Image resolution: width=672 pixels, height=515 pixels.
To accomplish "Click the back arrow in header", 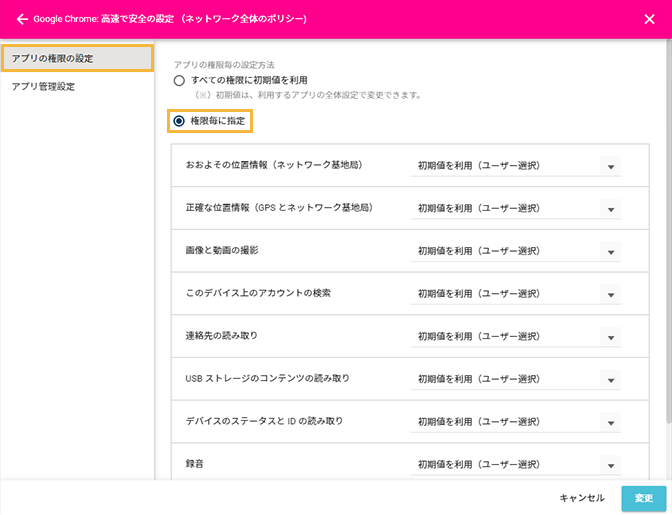I will [x=22, y=19].
